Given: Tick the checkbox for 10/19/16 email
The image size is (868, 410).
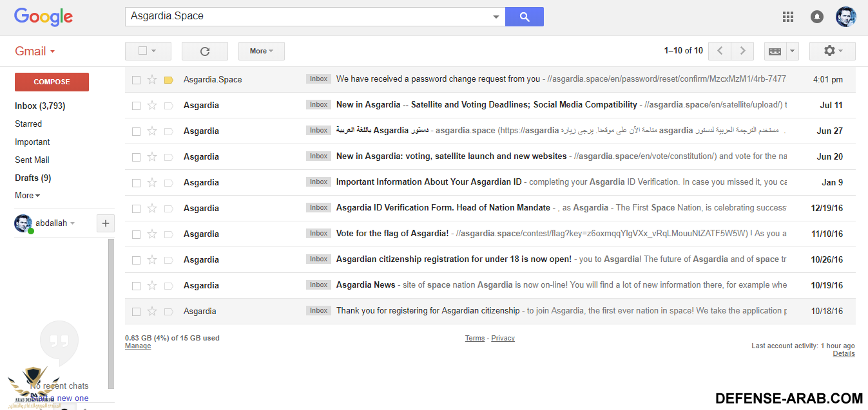Looking at the screenshot, I should 136,286.
